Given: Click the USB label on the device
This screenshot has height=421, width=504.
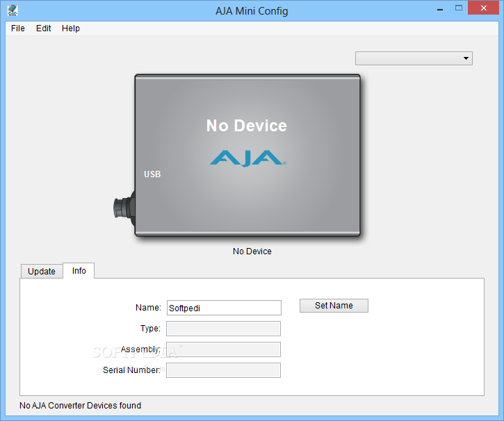Looking at the screenshot, I should pyautogui.click(x=152, y=174).
